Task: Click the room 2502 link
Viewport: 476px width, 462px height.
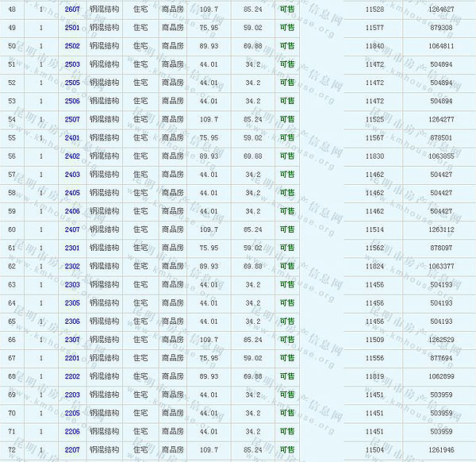Action: (x=72, y=46)
